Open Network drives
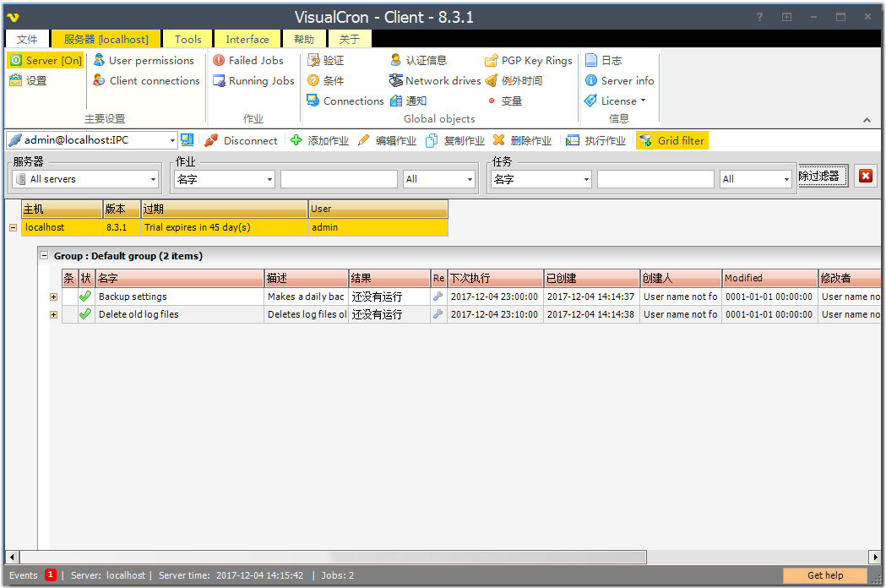 pyautogui.click(x=435, y=81)
